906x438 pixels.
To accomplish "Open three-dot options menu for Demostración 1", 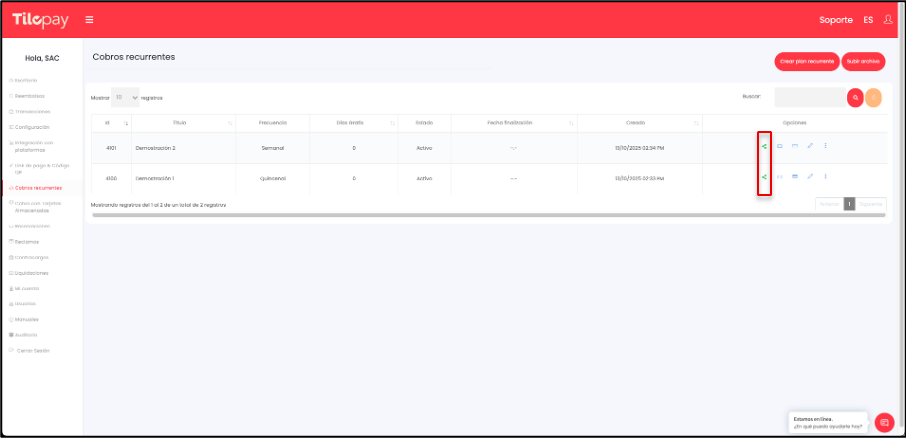I will pos(825,177).
